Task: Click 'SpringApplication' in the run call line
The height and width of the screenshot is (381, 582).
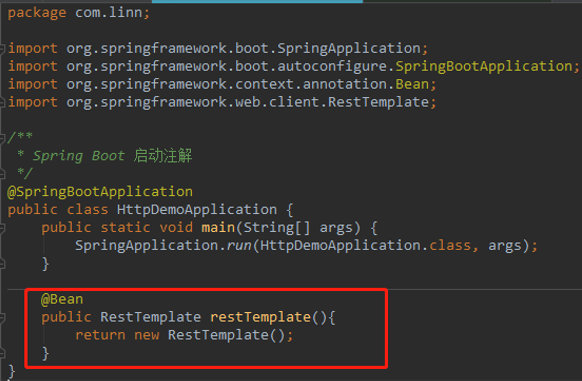Action: click(x=147, y=246)
